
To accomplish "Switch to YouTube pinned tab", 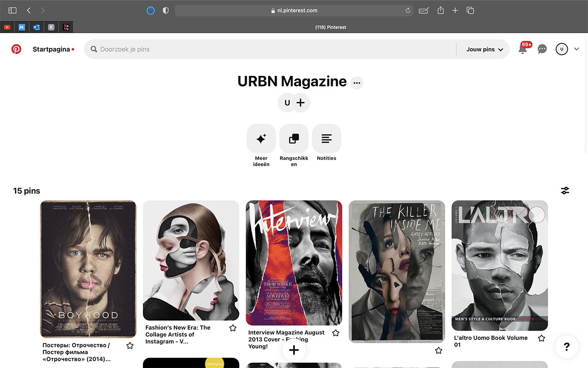I will (x=7, y=27).
